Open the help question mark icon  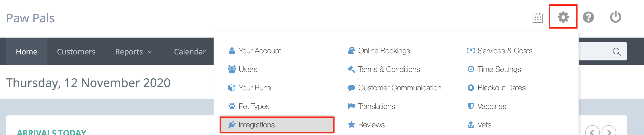[588, 17]
